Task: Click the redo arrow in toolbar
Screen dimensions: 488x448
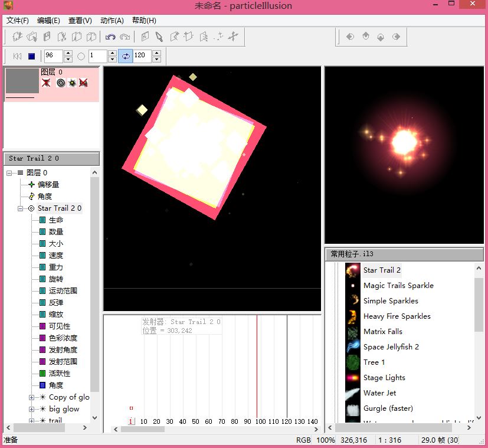Action: coord(125,37)
